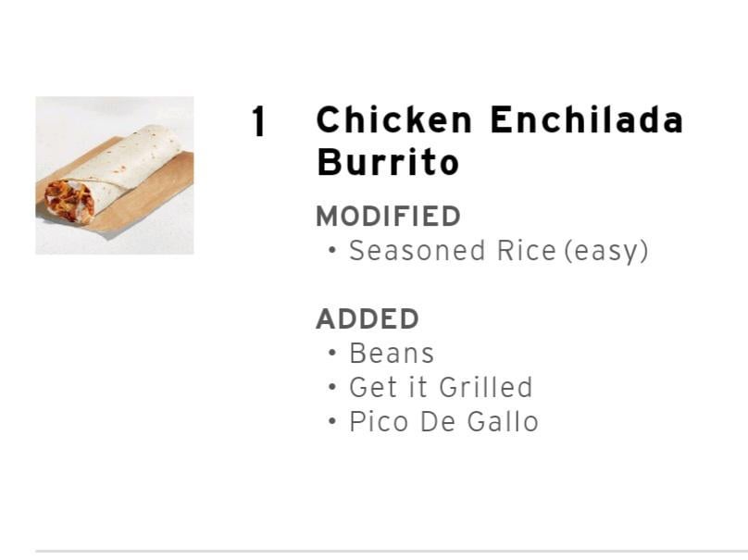Click the item quantity number 1

259,122
